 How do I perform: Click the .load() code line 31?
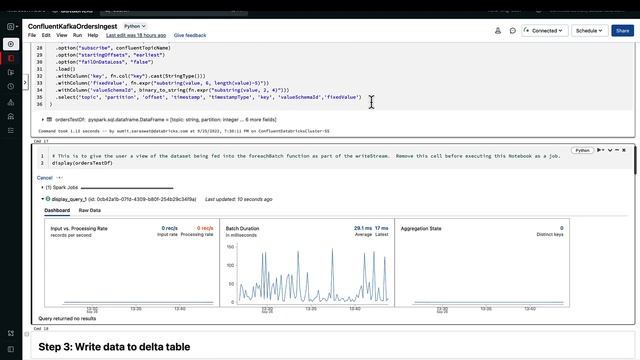tap(66, 69)
